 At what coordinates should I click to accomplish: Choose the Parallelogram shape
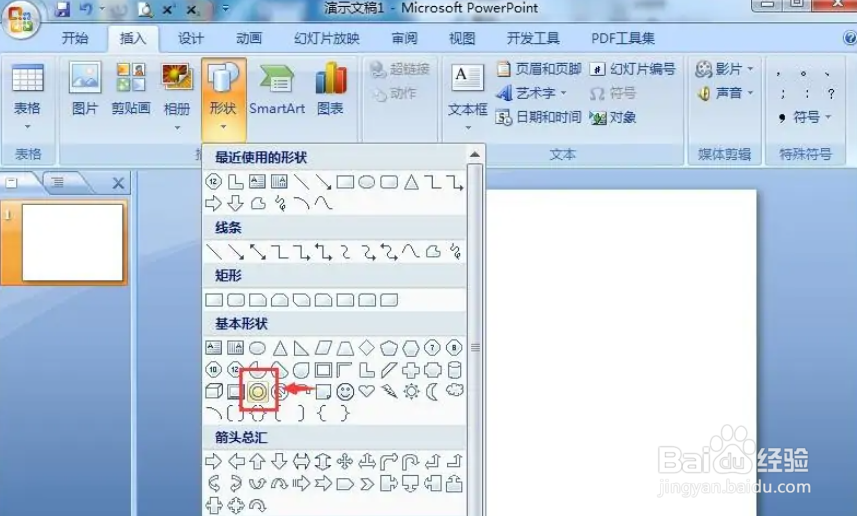tap(323, 348)
